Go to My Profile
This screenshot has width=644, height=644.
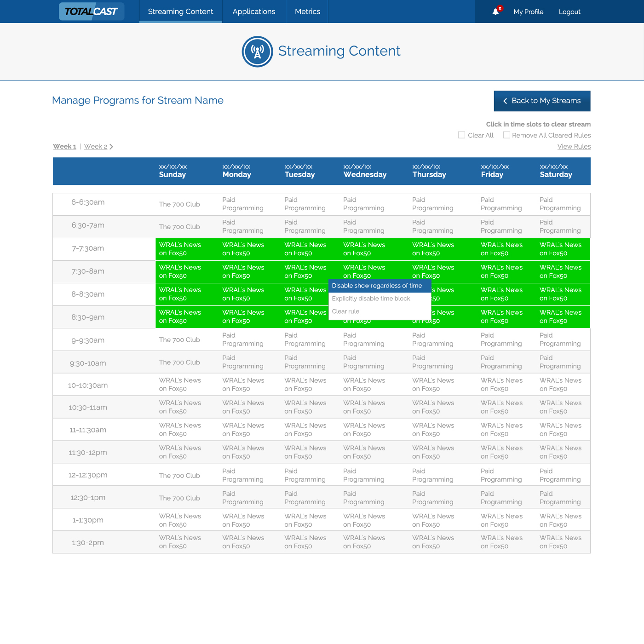(529, 11)
